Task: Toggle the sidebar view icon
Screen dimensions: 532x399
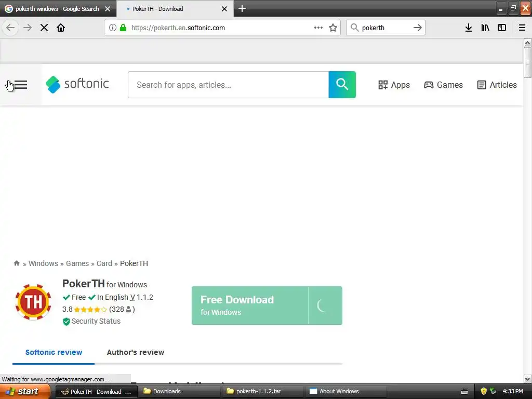Action: pyautogui.click(x=502, y=28)
